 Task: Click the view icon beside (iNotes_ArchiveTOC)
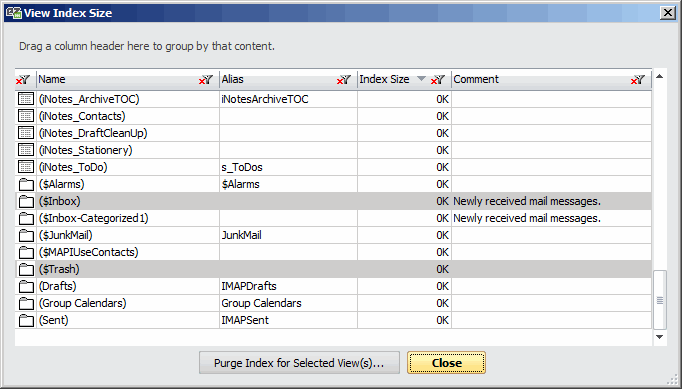click(26, 99)
